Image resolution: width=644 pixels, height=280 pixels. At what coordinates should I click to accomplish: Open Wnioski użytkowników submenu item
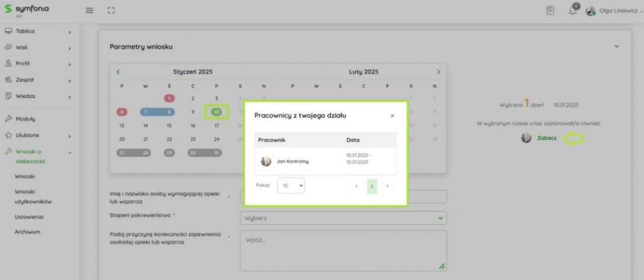tap(33, 197)
